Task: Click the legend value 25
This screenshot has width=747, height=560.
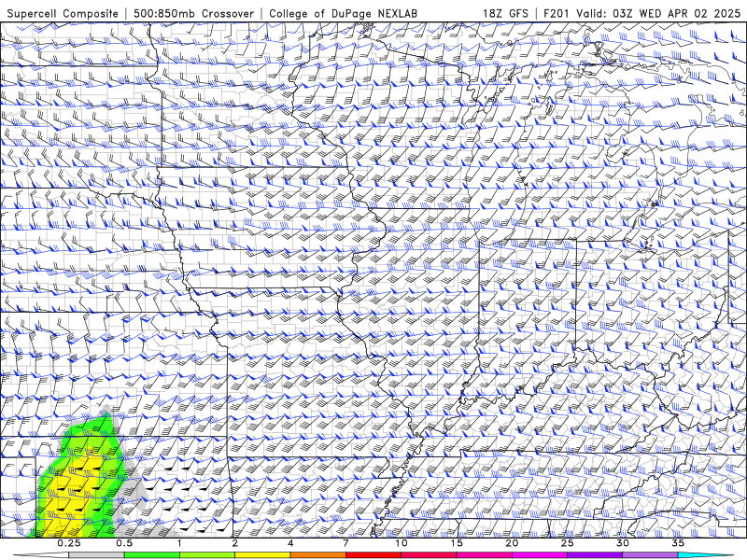Action: [568, 543]
